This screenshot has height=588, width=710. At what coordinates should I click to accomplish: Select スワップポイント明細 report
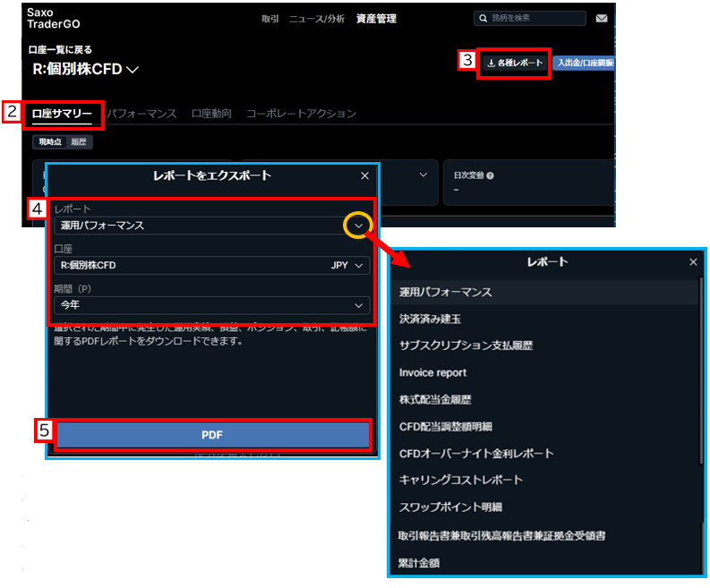(x=544, y=507)
